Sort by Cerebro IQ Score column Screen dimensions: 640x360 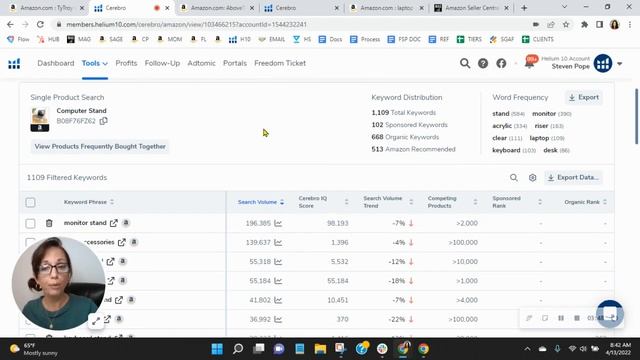347,202
